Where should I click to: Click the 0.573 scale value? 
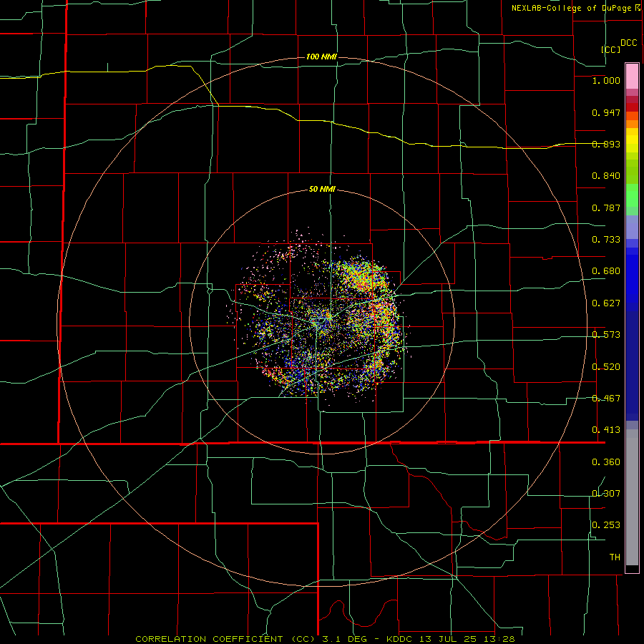606,335
